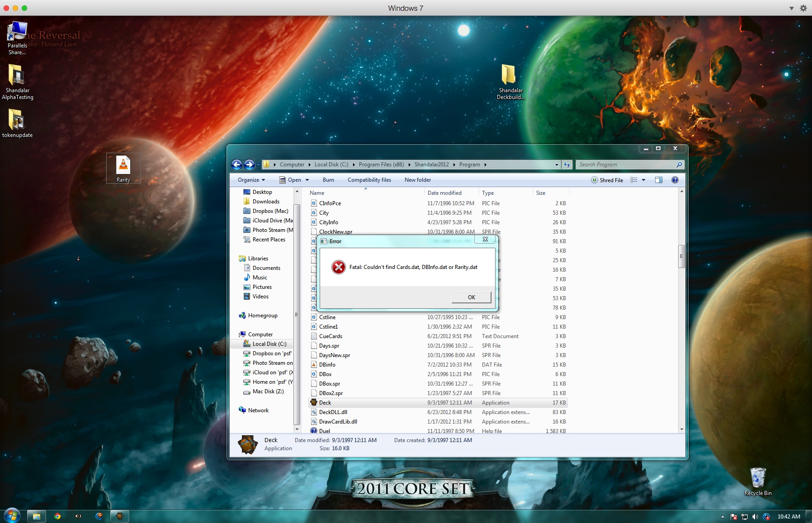This screenshot has width=812, height=523.
Task: Select the Rarity VLC icon on desktop
Action: tap(123, 168)
